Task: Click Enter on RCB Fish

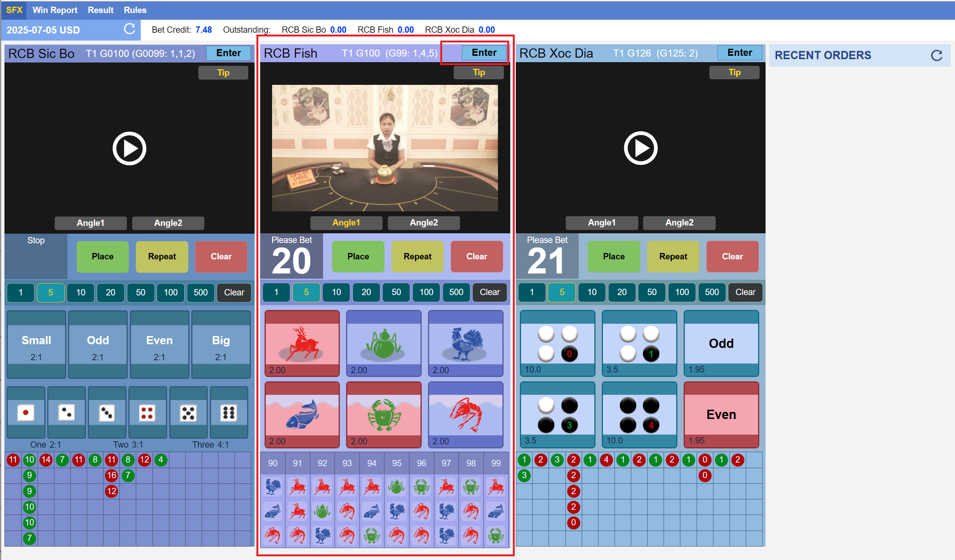Action: click(484, 52)
